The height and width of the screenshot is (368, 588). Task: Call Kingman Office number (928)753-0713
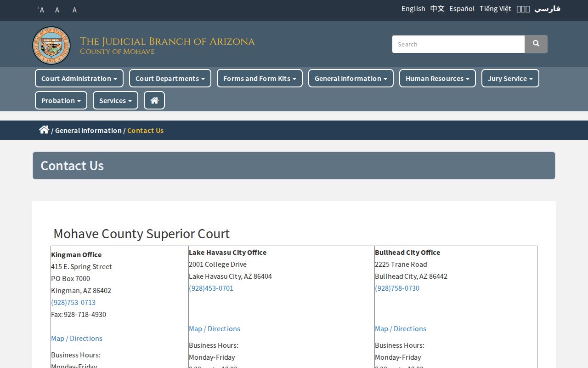[73, 302]
